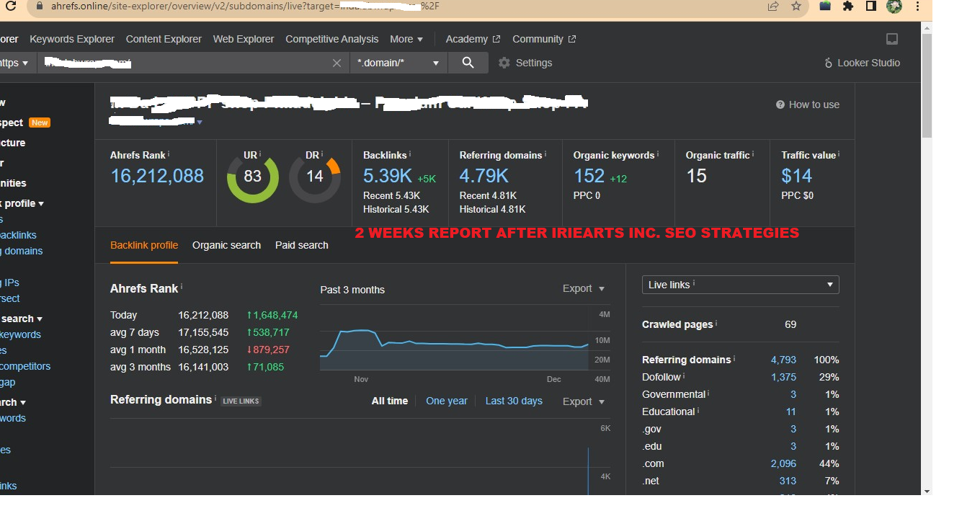Open the How to use help

pyautogui.click(x=807, y=105)
